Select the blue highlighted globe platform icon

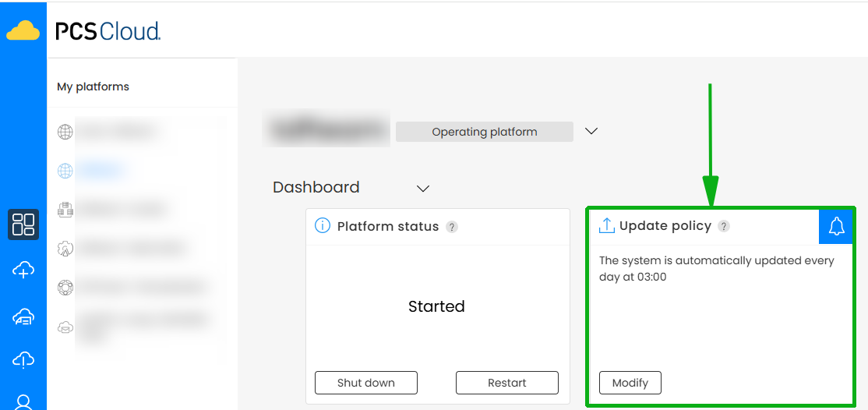click(x=65, y=171)
